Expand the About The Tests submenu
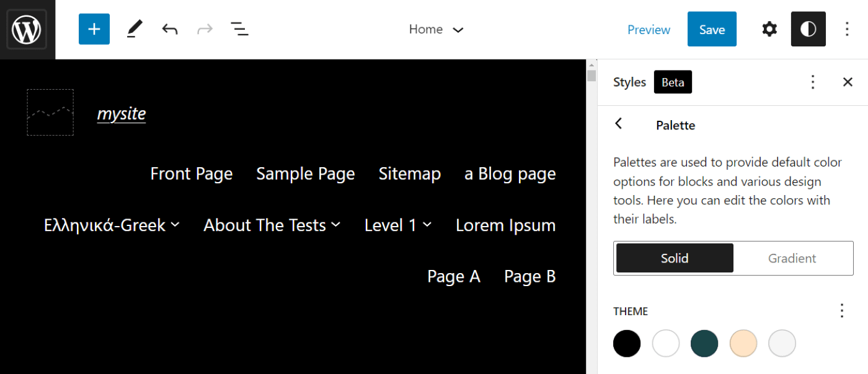 [x=336, y=225]
